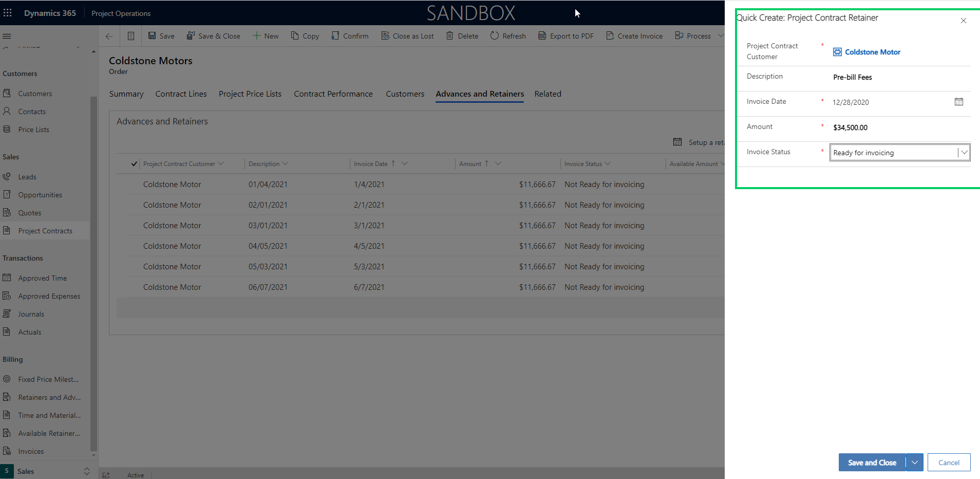Image resolution: width=980 pixels, height=479 pixels.
Task: Open the Project Price Lists tab
Action: (250, 94)
